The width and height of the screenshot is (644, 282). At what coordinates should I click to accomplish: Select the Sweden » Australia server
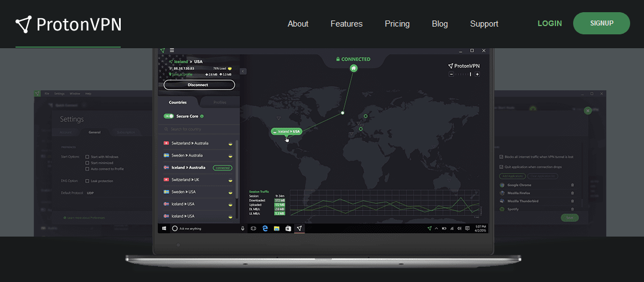click(198, 155)
